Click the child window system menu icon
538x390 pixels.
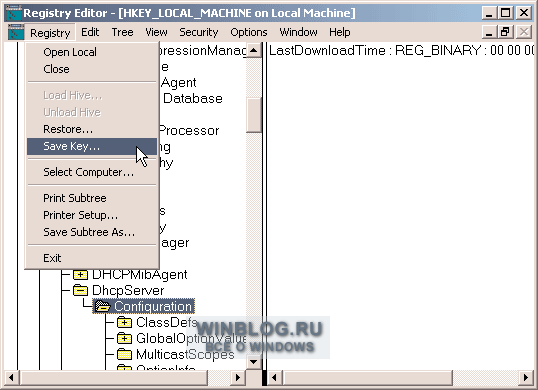pyautogui.click(x=16, y=32)
